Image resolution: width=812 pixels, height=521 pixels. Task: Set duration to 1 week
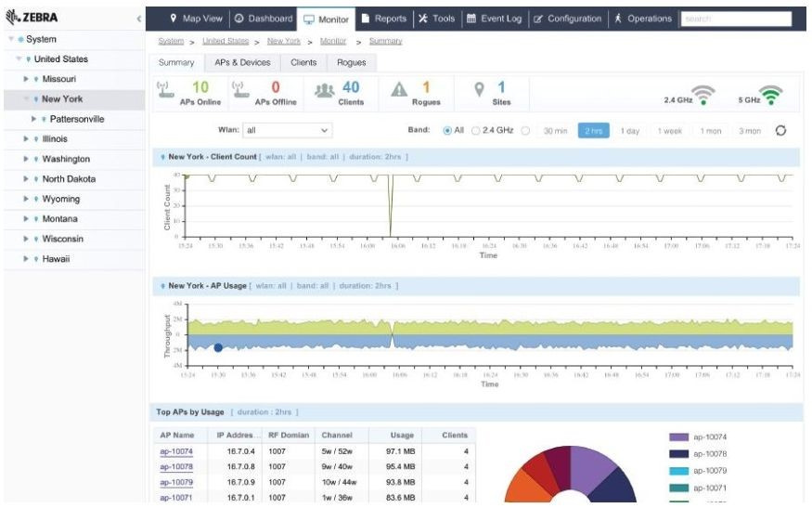670,131
